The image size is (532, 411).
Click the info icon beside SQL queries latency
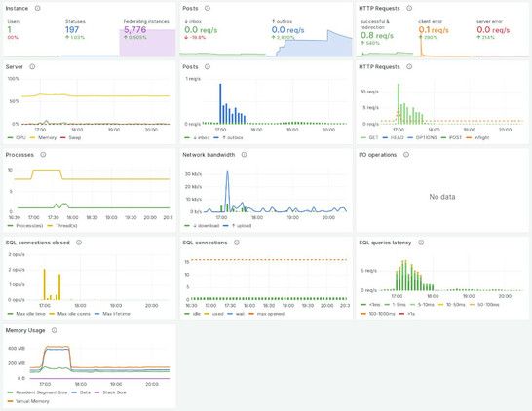(421, 243)
